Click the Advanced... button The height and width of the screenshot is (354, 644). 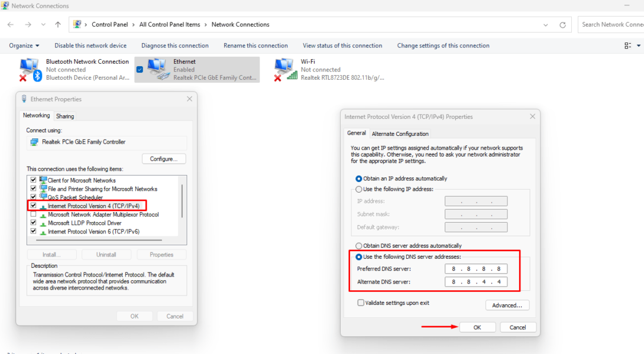pos(507,306)
